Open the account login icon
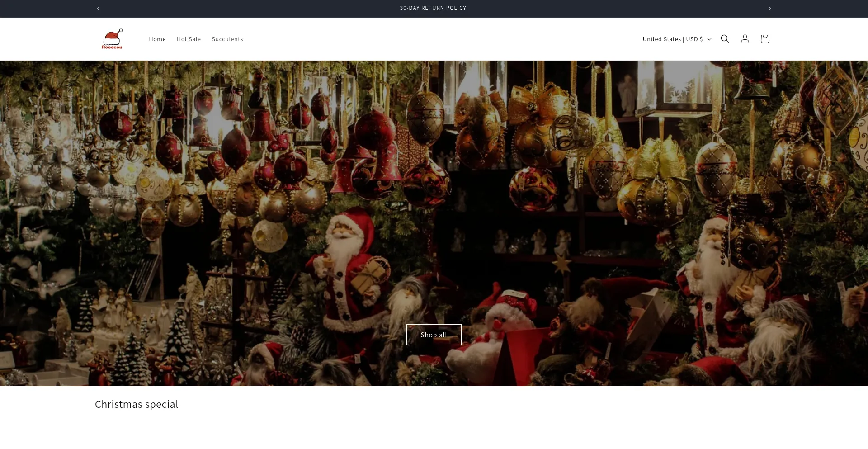This screenshot has width=868, height=449. [x=745, y=39]
